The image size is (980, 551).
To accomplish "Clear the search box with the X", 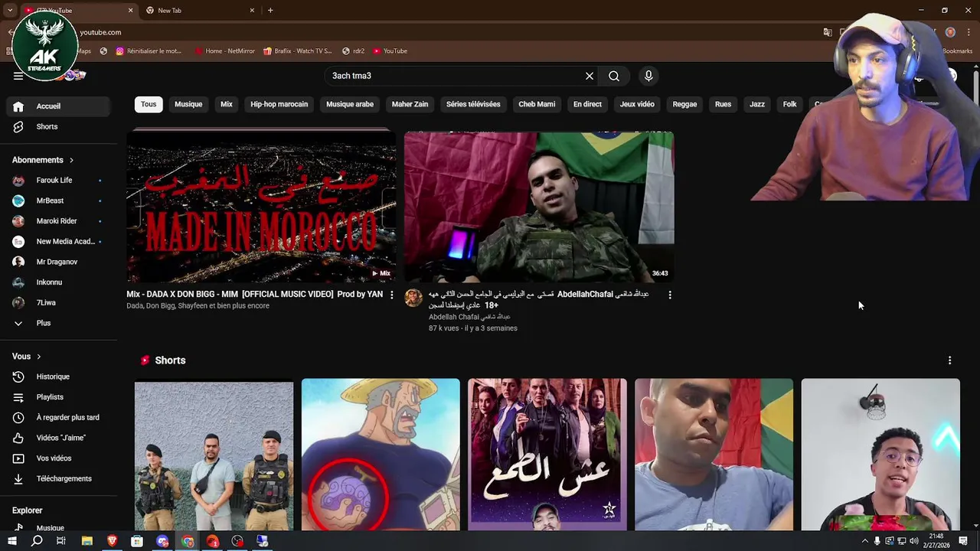I will [590, 76].
